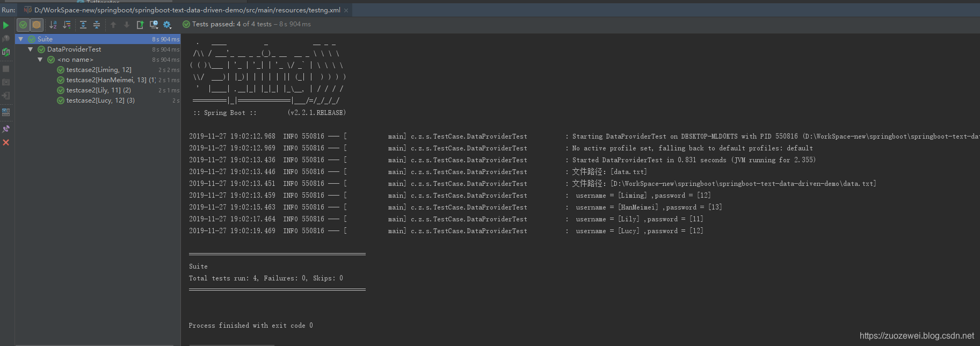The width and height of the screenshot is (980, 346).
Task: Click 'username = [Lucy]' log line
Action: [446, 231]
